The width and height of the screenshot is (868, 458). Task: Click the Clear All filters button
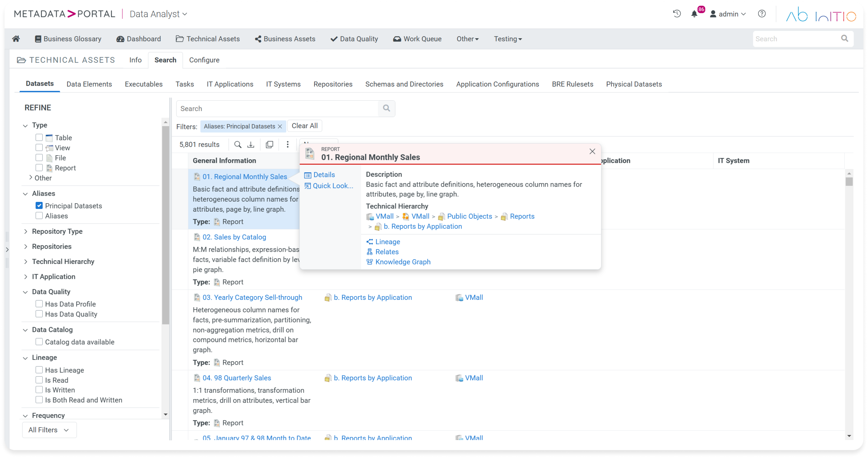[x=305, y=126]
